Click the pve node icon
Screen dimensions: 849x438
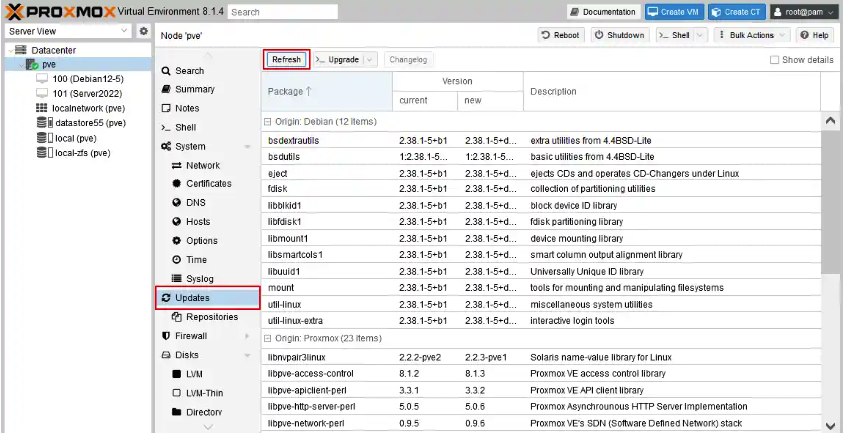[x=32, y=64]
